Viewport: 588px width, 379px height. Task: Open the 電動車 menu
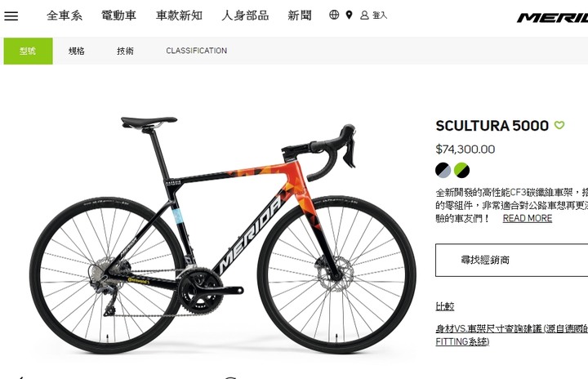point(118,16)
